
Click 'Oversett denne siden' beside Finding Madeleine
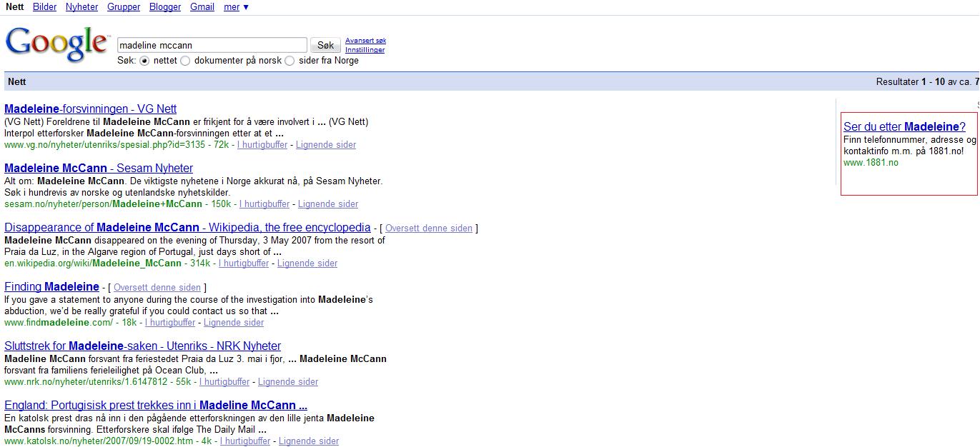click(157, 288)
